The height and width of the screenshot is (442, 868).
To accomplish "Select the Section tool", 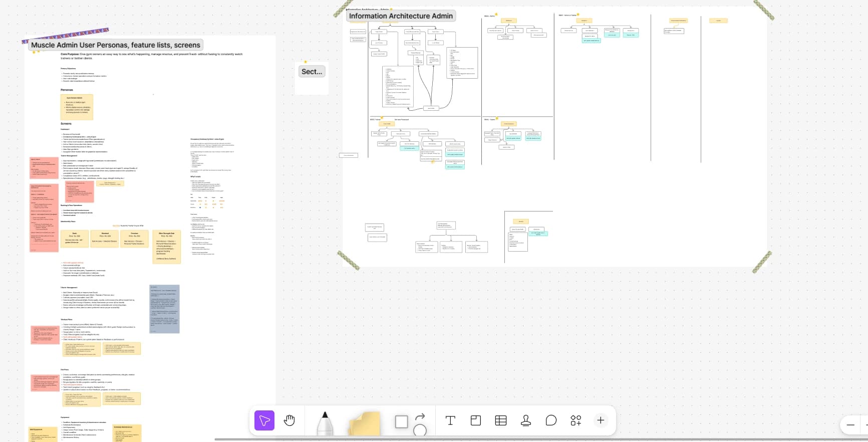I will click(476, 420).
